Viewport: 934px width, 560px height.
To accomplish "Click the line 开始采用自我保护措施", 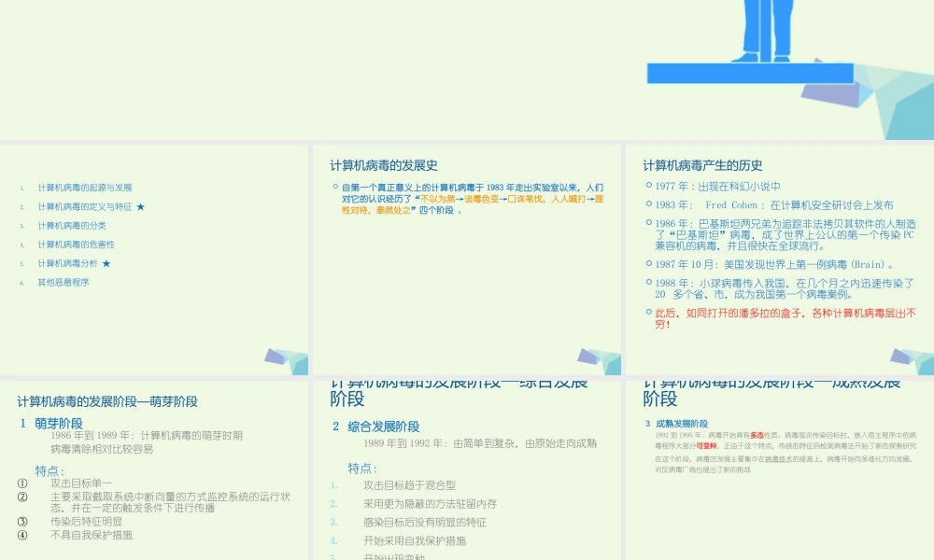I will point(415,540).
